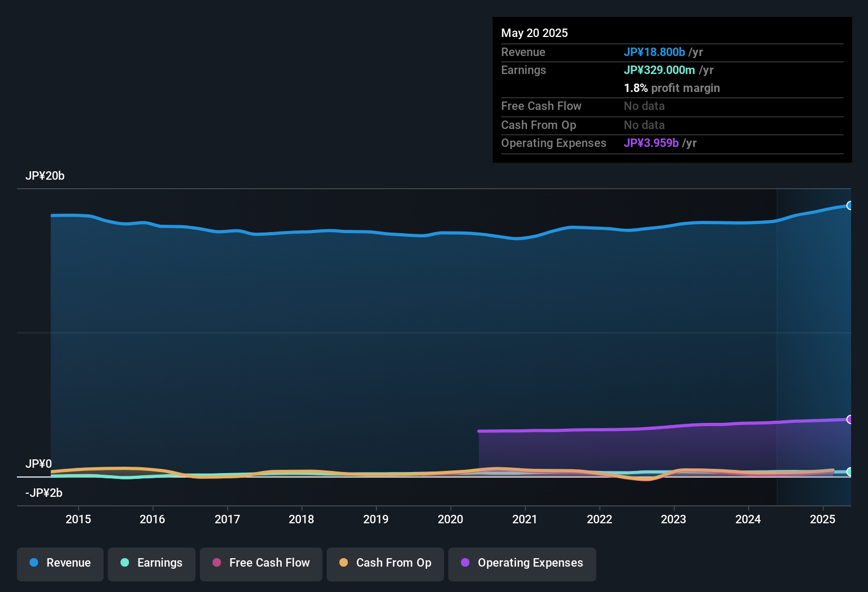Select the 2024 x-axis label
The image size is (868, 592).
(x=748, y=519)
